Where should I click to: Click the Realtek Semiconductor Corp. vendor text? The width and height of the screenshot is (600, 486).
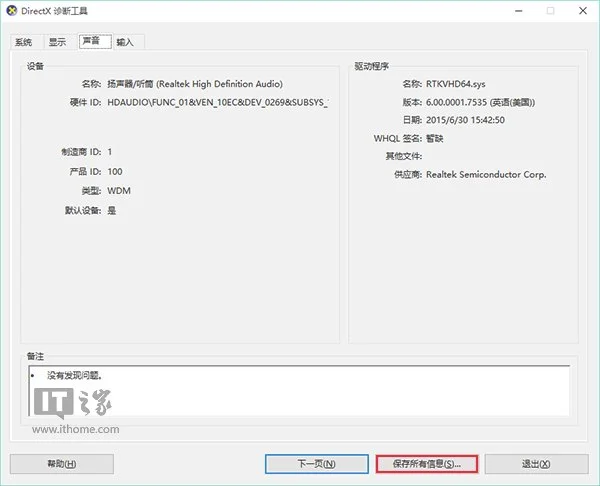click(486, 174)
